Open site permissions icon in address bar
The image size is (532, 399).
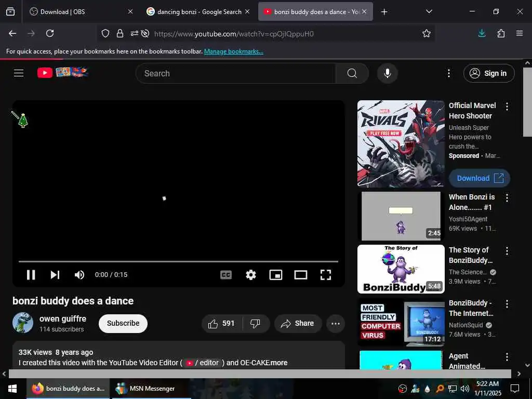(135, 33)
